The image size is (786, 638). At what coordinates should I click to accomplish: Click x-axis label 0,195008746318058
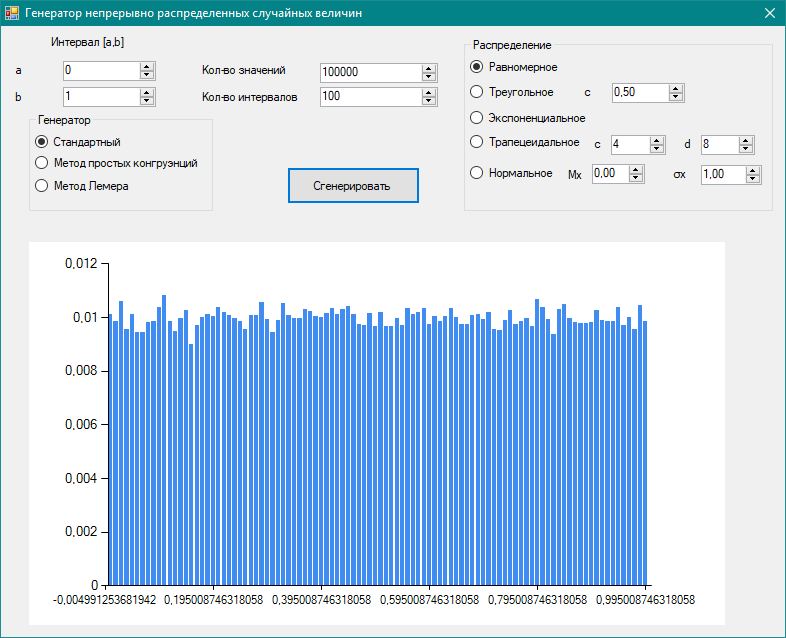point(214,600)
